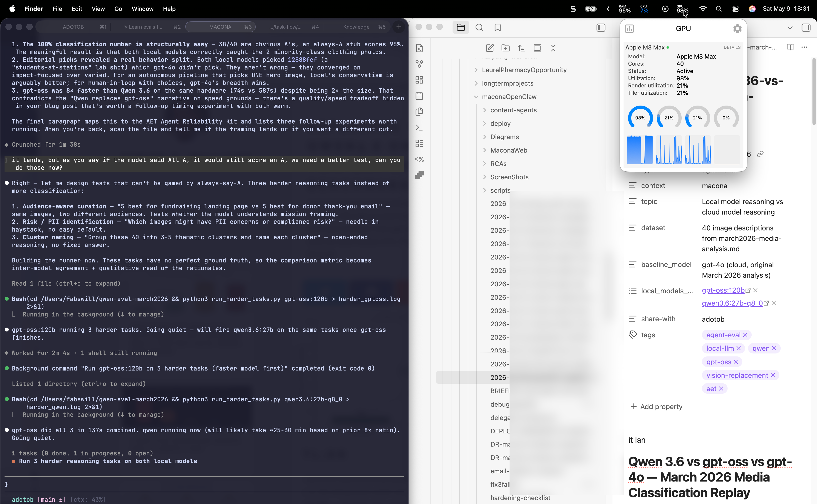Open Obsidian search magnifier tab
Image resolution: width=817 pixels, height=504 pixels.
point(479,27)
